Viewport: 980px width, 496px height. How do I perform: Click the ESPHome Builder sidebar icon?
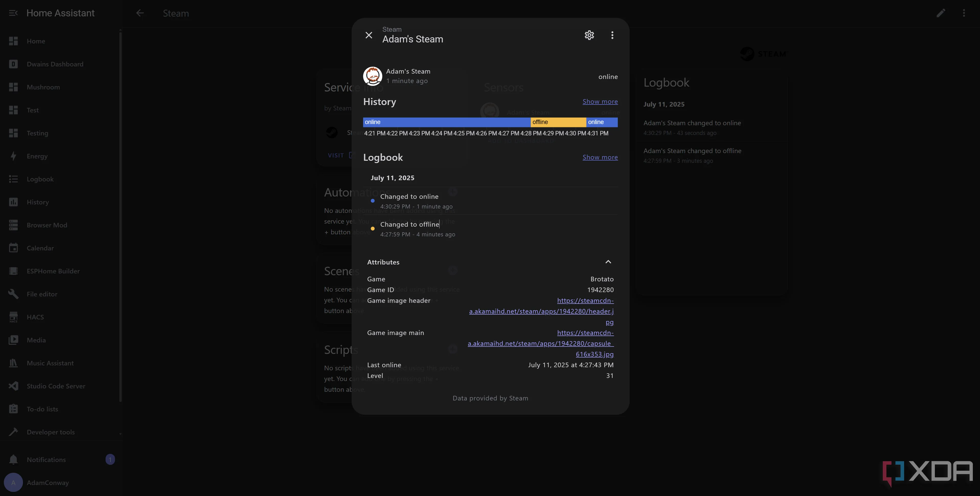click(13, 271)
